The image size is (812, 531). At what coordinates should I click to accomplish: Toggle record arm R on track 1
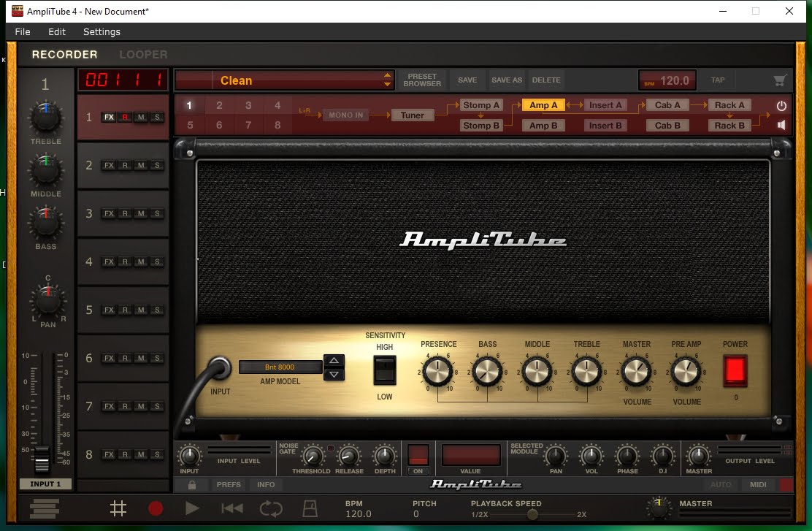tap(125, 117)
